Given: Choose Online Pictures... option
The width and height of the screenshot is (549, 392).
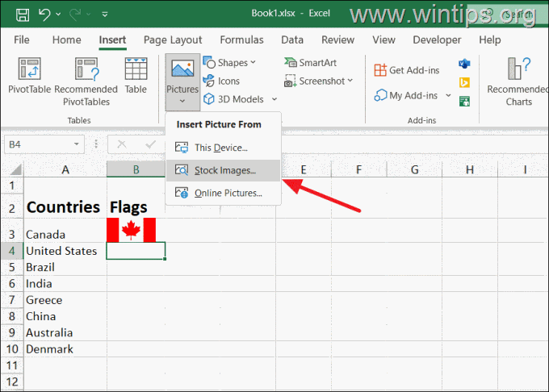Looking at the screenshot, I should point(223,193).
